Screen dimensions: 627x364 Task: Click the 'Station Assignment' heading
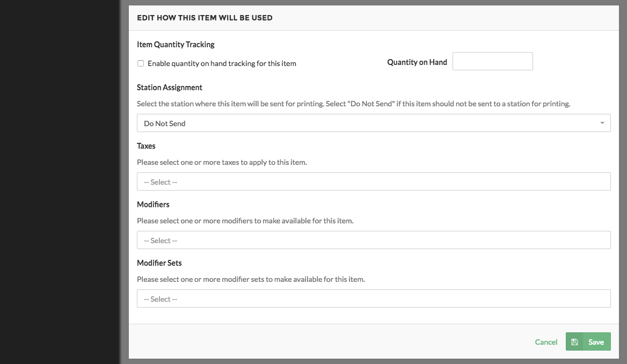tap(170, 87)
